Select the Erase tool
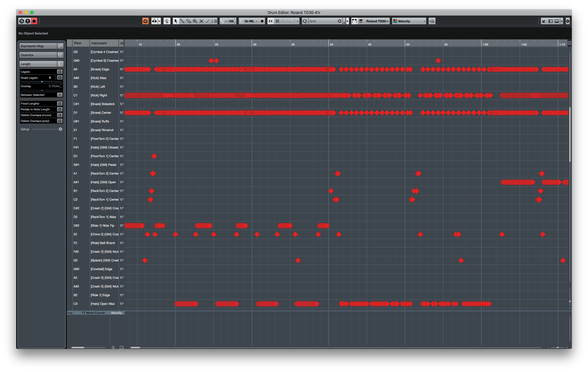The width and height of the screenshot is (588, 372). click(x=189, y=21)
